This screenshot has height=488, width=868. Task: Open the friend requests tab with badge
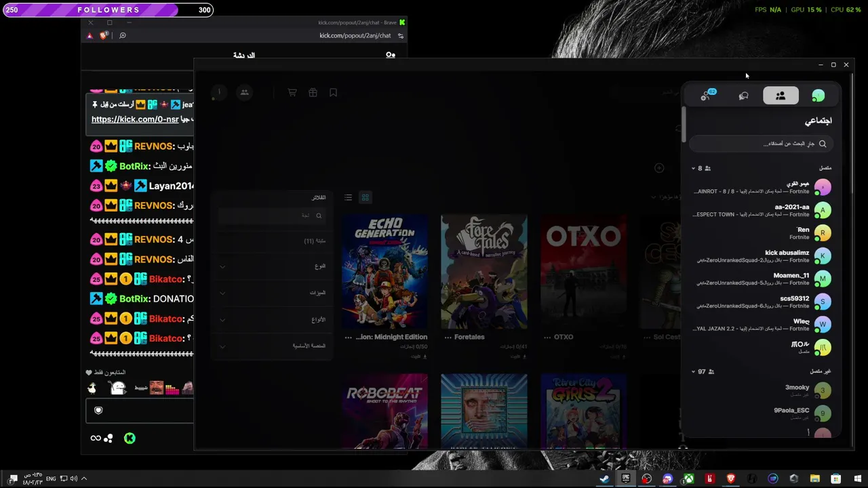tap(707, 96)
